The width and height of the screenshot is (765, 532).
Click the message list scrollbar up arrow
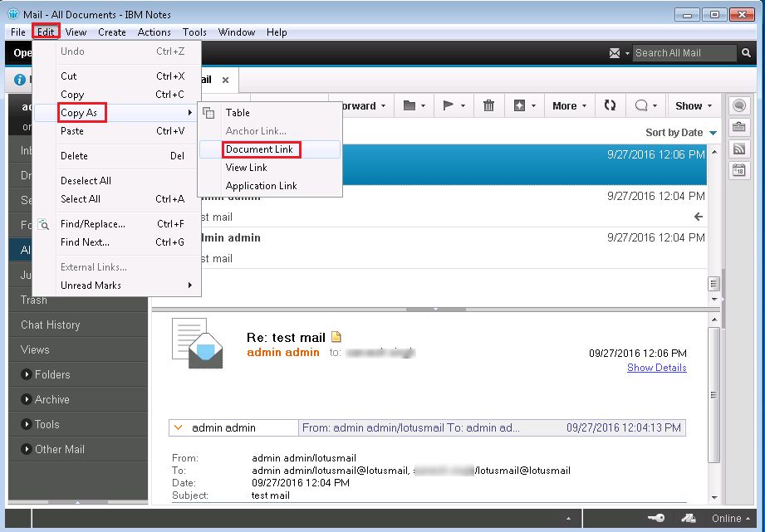(x=714, y=152)
